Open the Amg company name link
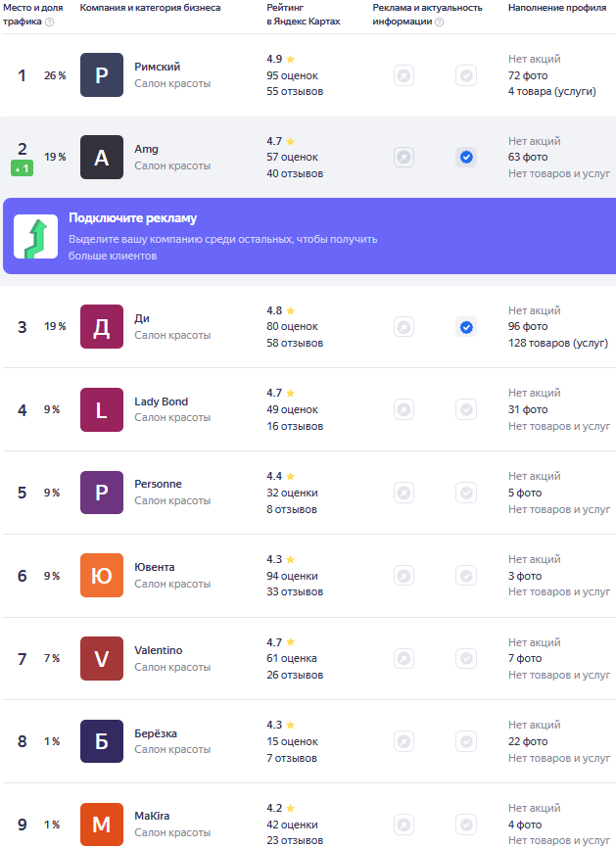 [146, 149]
